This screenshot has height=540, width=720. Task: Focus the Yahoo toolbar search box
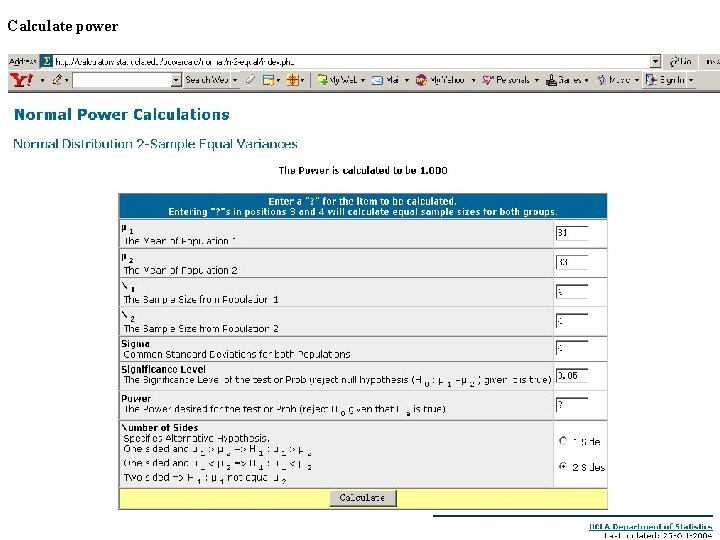[122, 80]
